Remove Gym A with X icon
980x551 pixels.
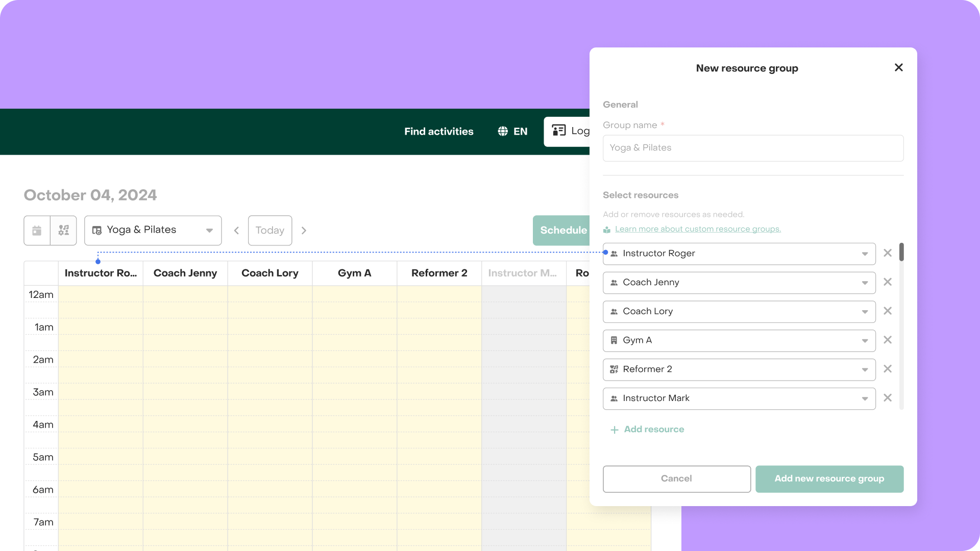[x=888, y=340]
